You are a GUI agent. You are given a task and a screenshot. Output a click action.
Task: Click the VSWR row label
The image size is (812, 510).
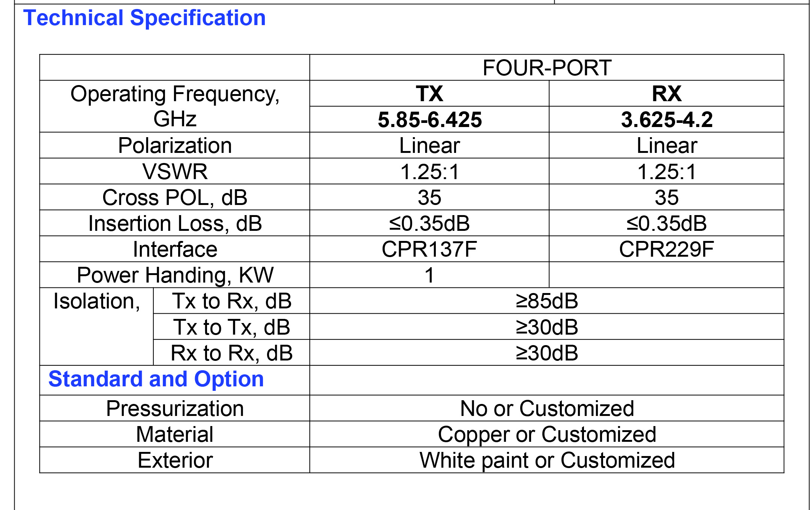click(175, 172)
